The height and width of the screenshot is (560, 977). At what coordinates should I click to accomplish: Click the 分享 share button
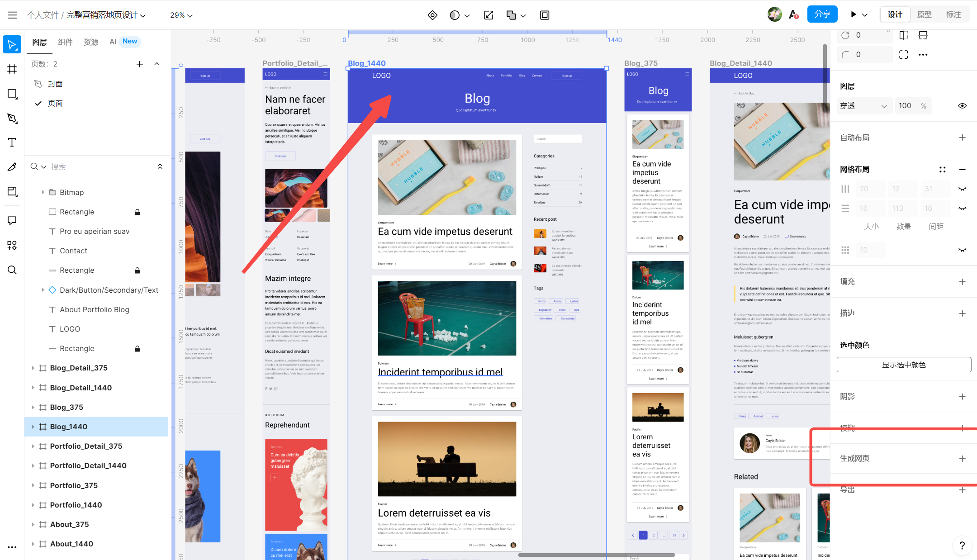point(822,14)
